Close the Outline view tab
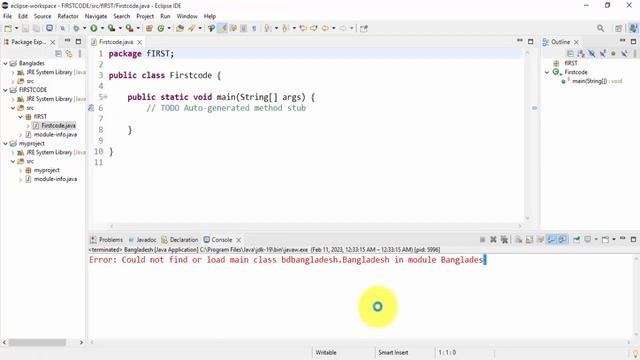640x360 pixels. 576,42
